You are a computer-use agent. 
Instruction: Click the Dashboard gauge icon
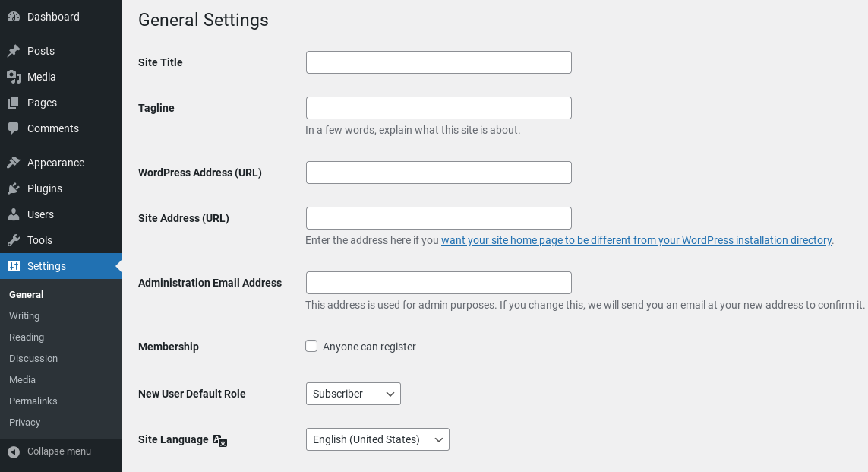pos(14,17)
